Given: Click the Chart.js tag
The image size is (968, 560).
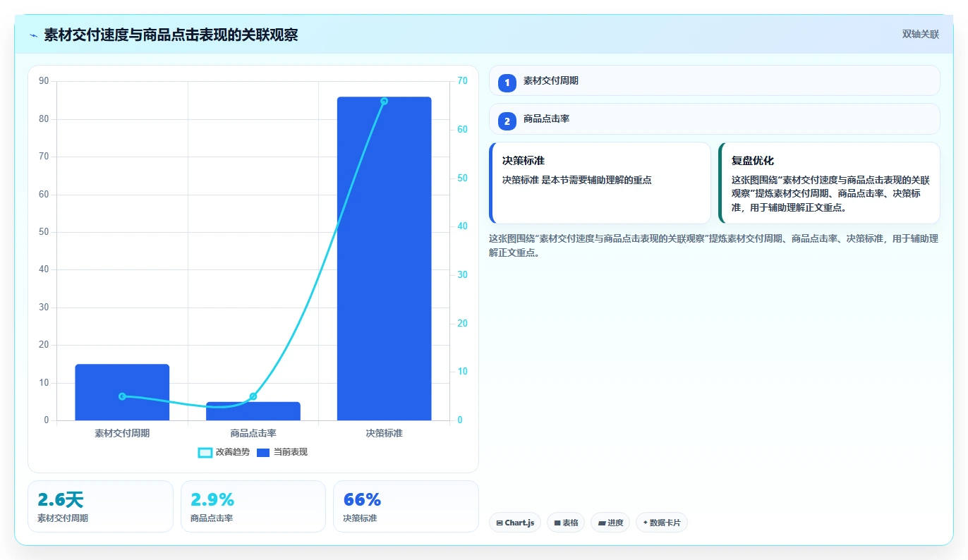Looking at the screenshot, I should point(515,523).
